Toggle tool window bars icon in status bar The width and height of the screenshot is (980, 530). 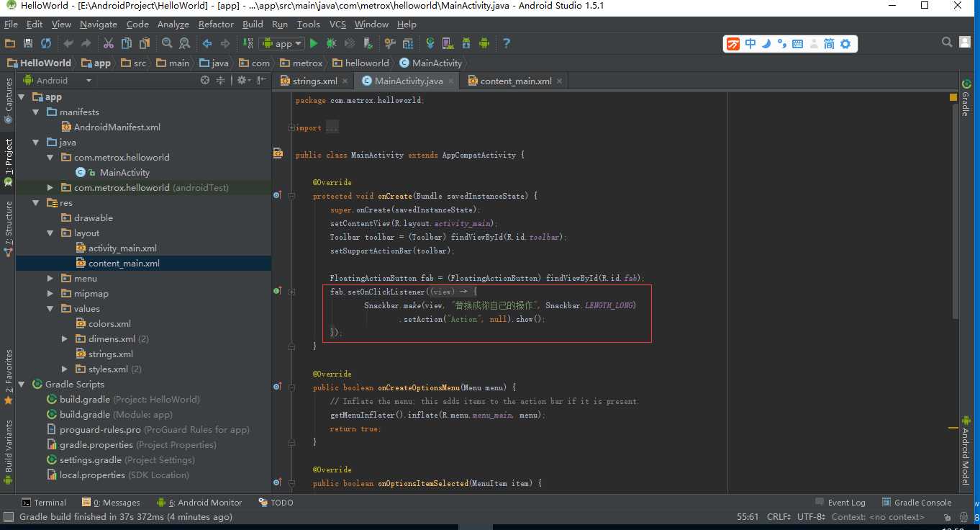(8, 517)
